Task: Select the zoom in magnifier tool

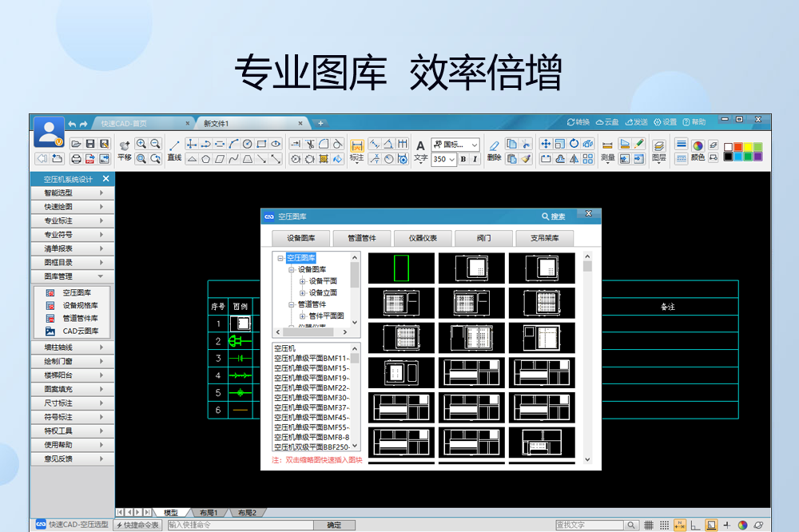Action: [141, 144]
